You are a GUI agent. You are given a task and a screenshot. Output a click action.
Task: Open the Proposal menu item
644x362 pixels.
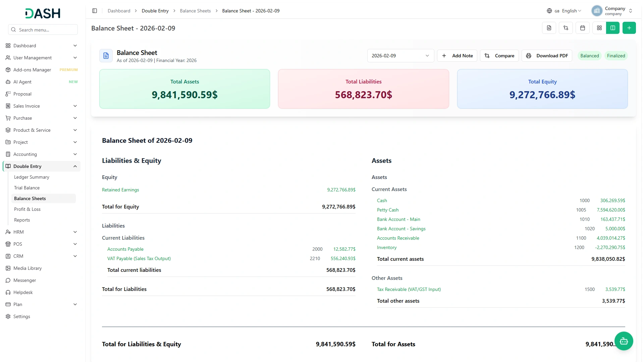[42, 94]
